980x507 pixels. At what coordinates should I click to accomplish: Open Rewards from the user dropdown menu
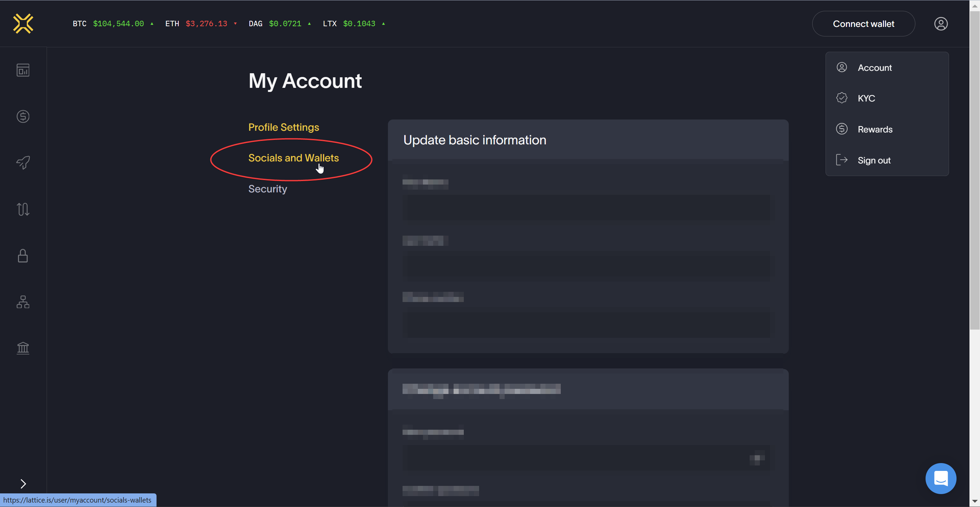click(x=875, y=129)
